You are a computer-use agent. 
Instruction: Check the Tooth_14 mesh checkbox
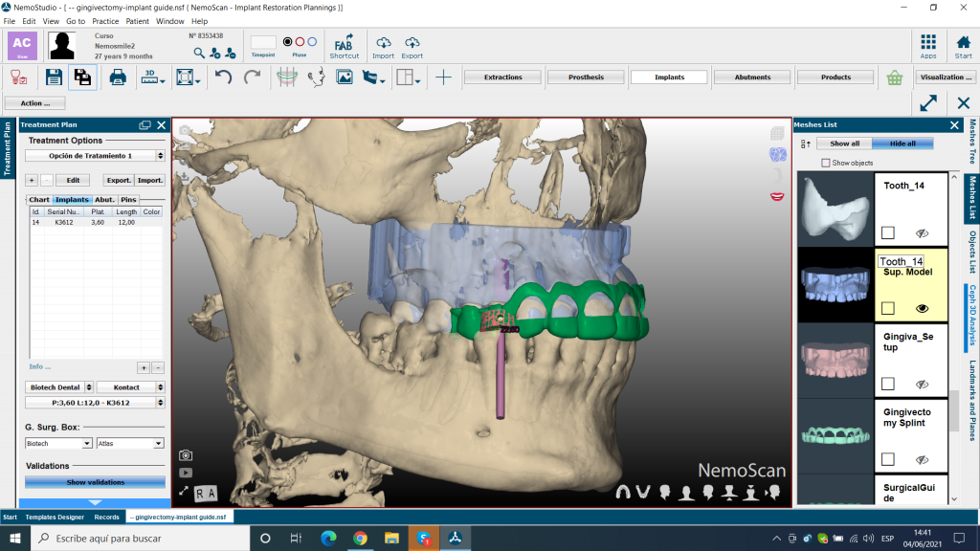tap(887, 233)
